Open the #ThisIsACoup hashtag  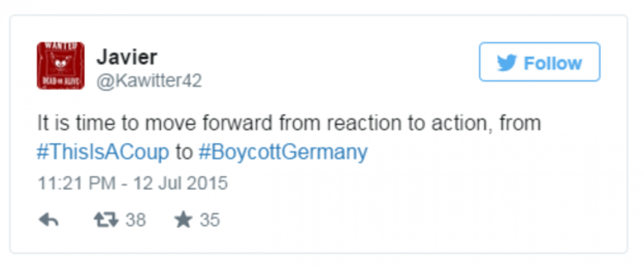[x=103, y=152]
